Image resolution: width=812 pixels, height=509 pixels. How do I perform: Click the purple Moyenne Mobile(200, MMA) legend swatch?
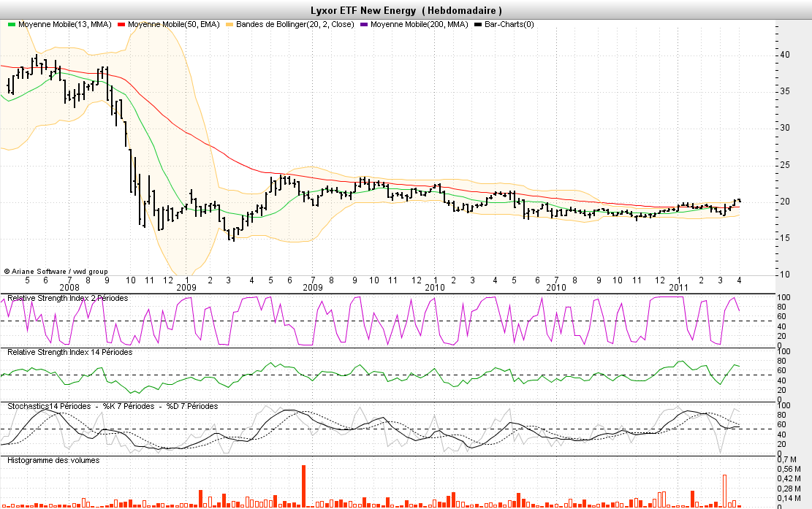pyautogui.click(x=364, y=24)
